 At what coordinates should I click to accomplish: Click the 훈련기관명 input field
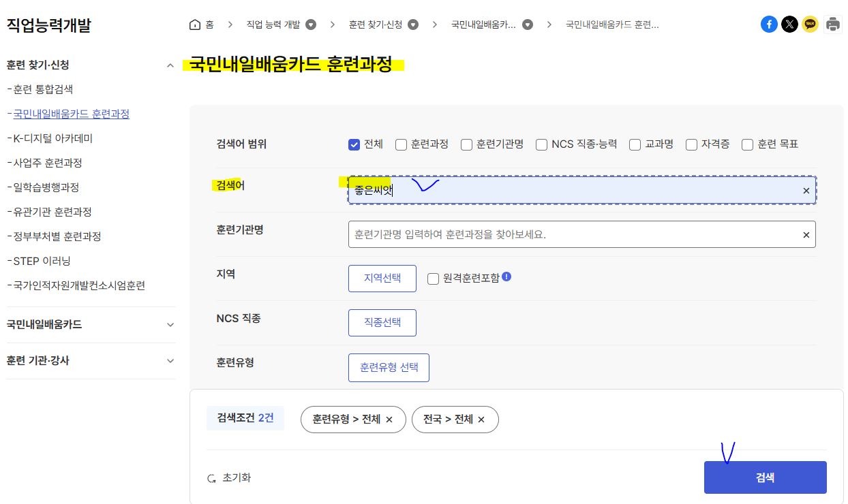[573, 234]
